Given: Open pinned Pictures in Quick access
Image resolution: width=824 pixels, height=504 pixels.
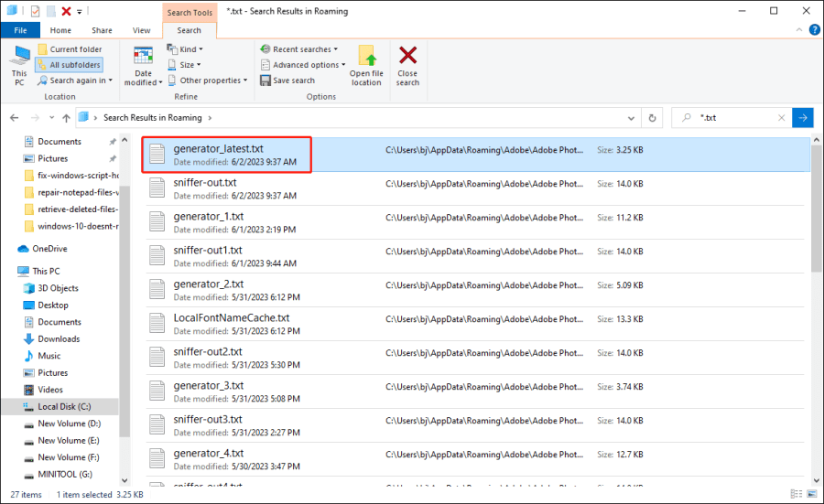Looking at the screenshot, I should [52, 158].
